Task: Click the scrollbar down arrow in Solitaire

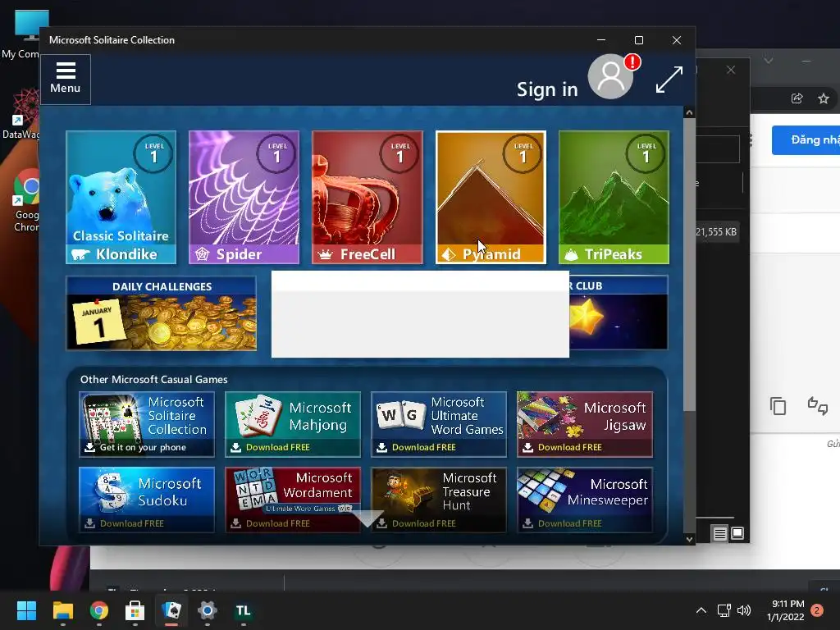Action: click(x=689, y=539)
